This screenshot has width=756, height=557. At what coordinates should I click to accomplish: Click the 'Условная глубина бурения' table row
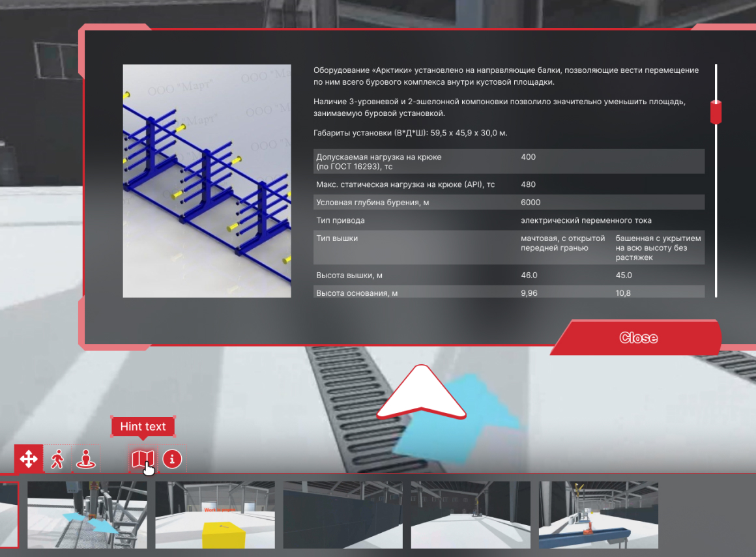click(508, 203)
